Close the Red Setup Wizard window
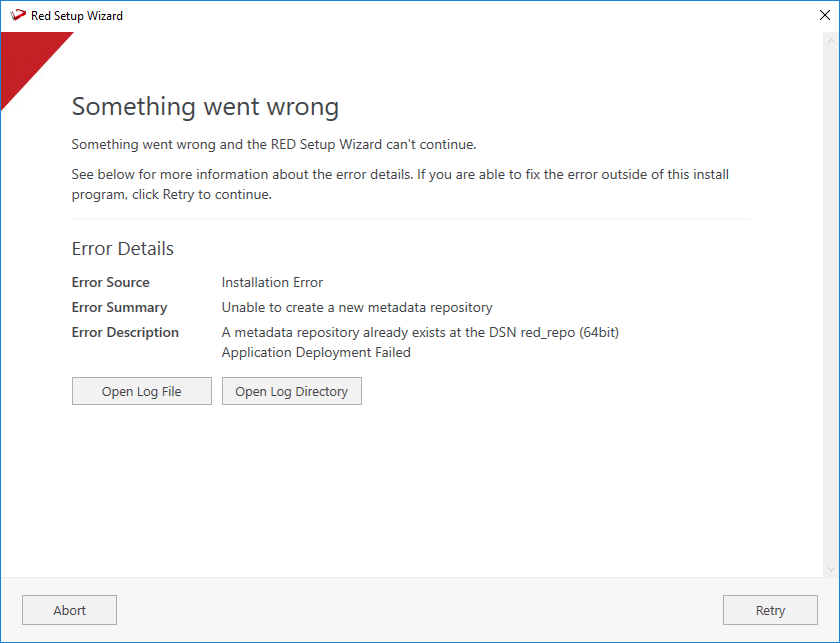 [x=824, y=16]
